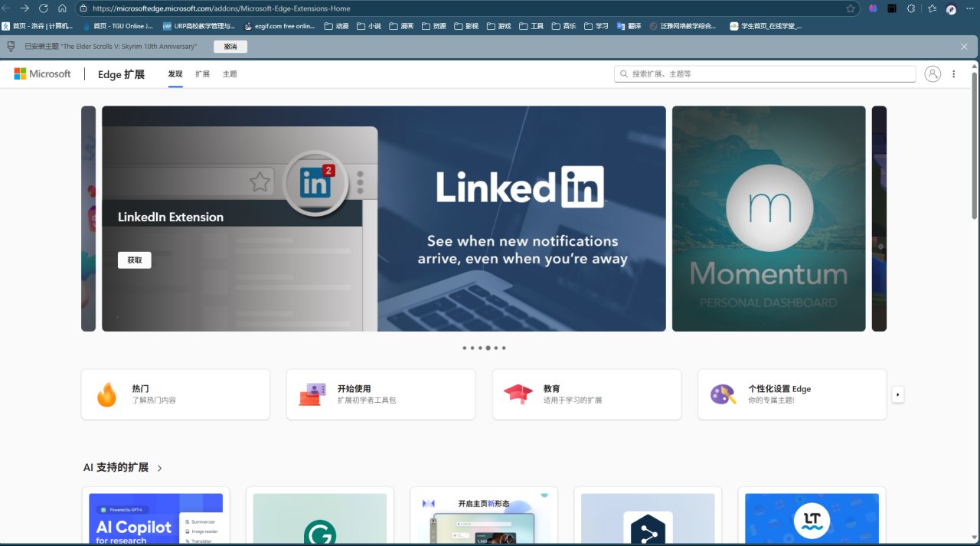Click the lock site-info icon in the address bar
This screenshot has height=546, width=980.
pyautogui.click(x=83, y=8)
